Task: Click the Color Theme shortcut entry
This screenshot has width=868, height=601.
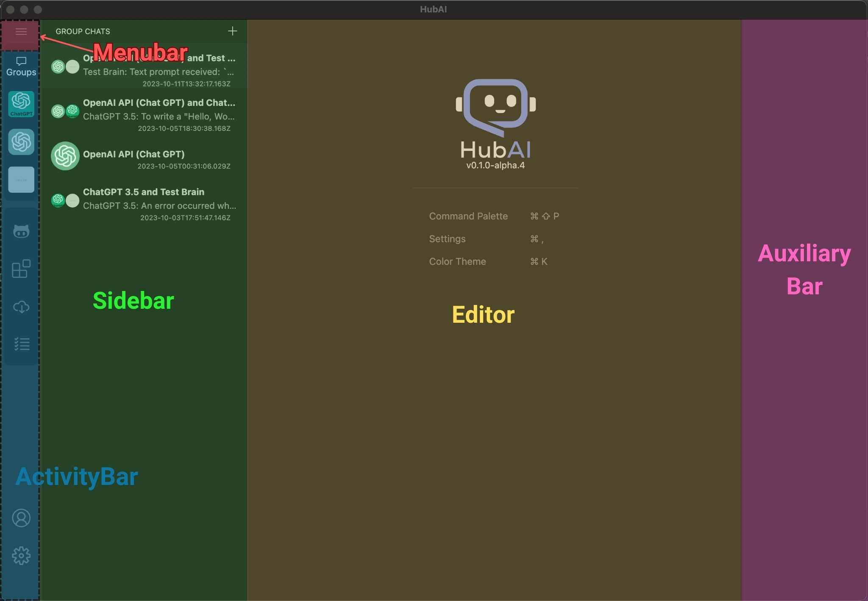Action: click(488, 261)
